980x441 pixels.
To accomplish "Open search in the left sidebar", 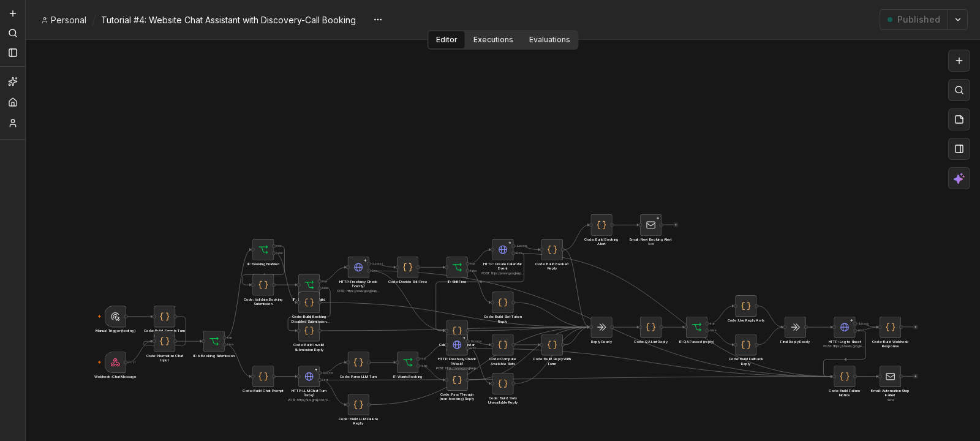I will pyautogui.click(x=13, y=33).
